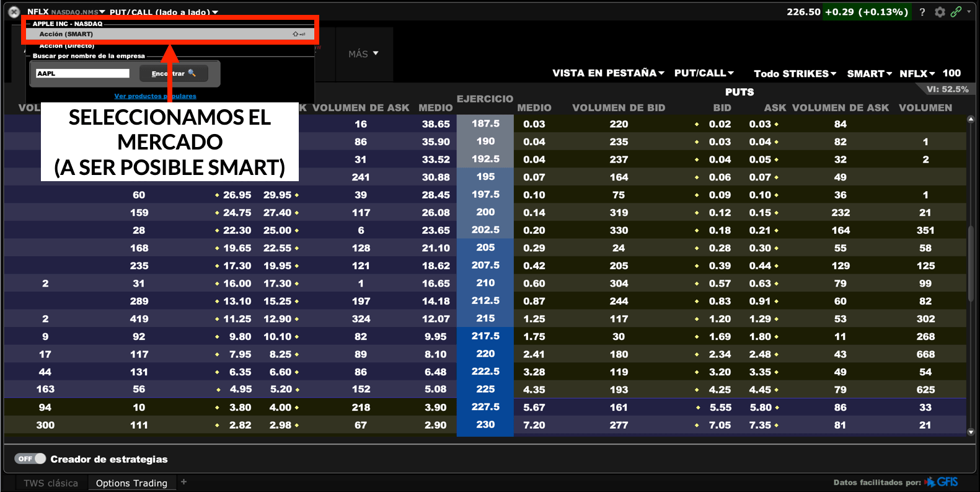Open the VISTA EN PESTAÑA dropdown

[608, 73]
